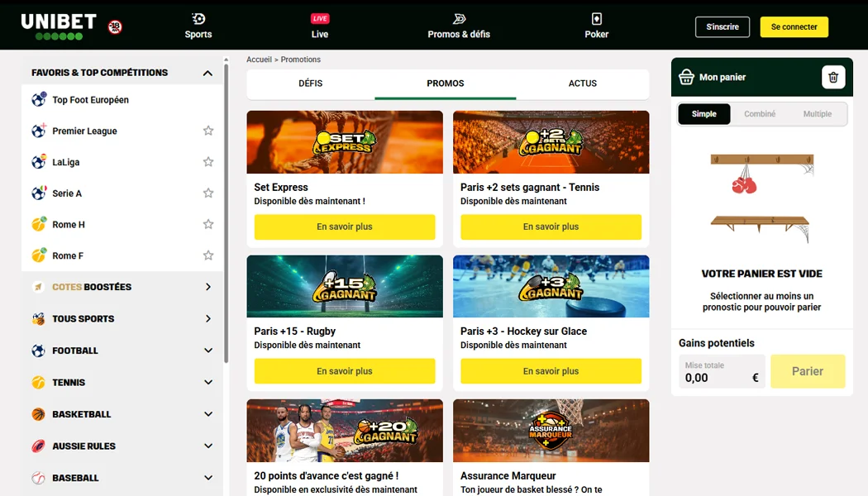Expand the Tennis menu
The image size is (868, 496).
(208, 383)
